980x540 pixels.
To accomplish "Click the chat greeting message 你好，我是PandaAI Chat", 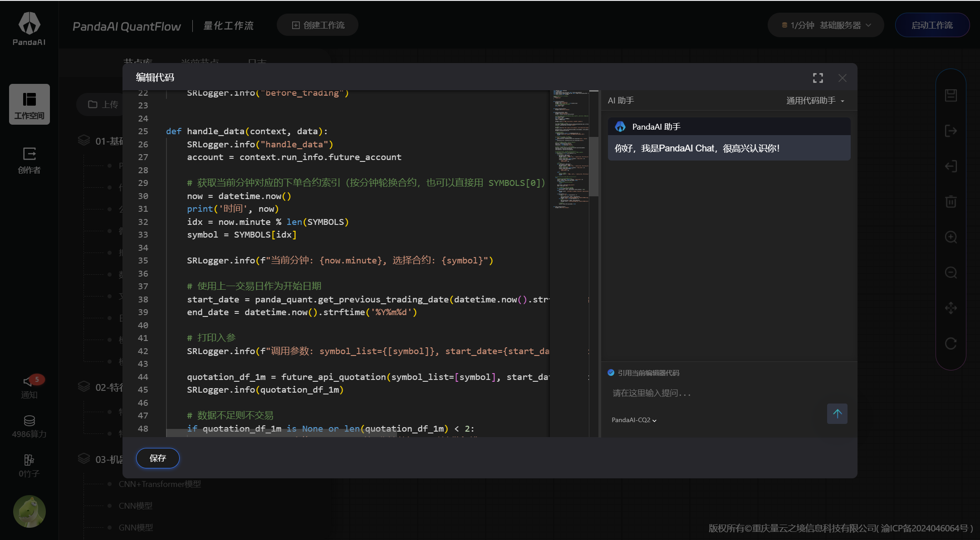I will tap(697, 148).
